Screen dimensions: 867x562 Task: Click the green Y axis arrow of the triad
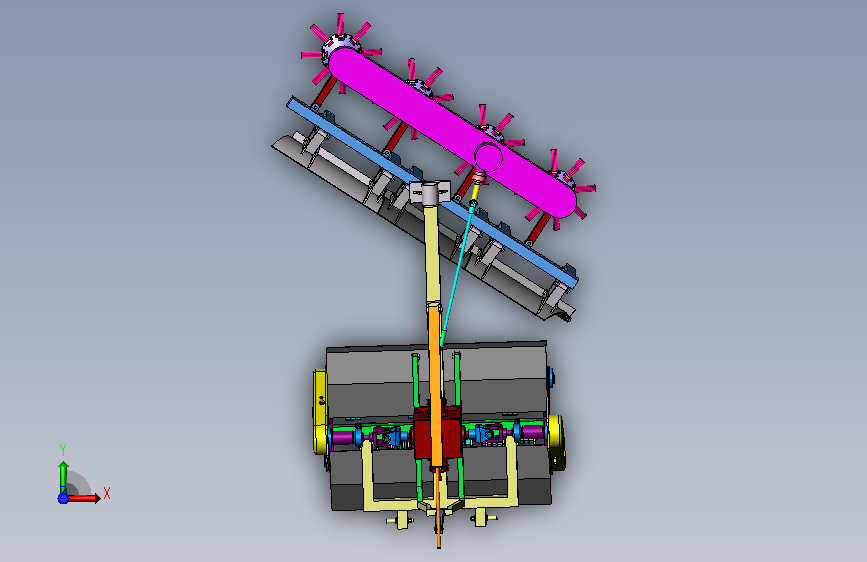63,477
